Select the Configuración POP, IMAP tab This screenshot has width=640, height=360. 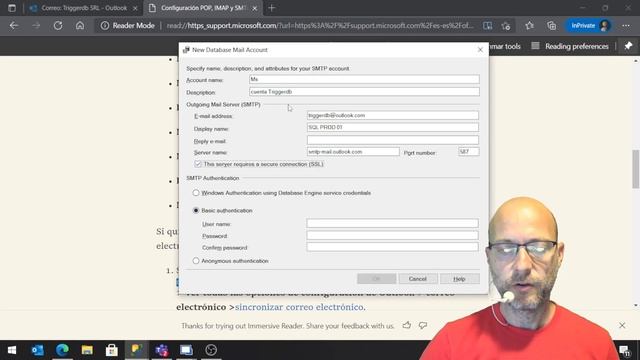click(x=203, y=8)
